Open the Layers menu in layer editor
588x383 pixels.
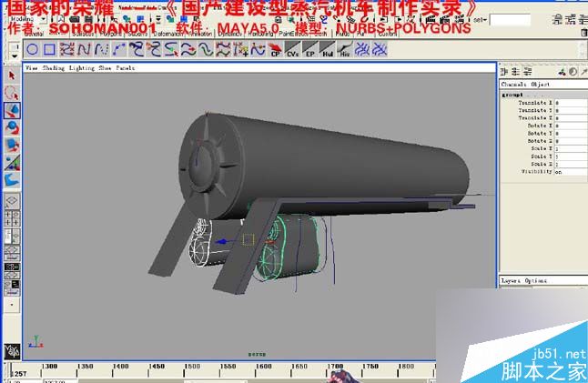(x=512, y=280)
